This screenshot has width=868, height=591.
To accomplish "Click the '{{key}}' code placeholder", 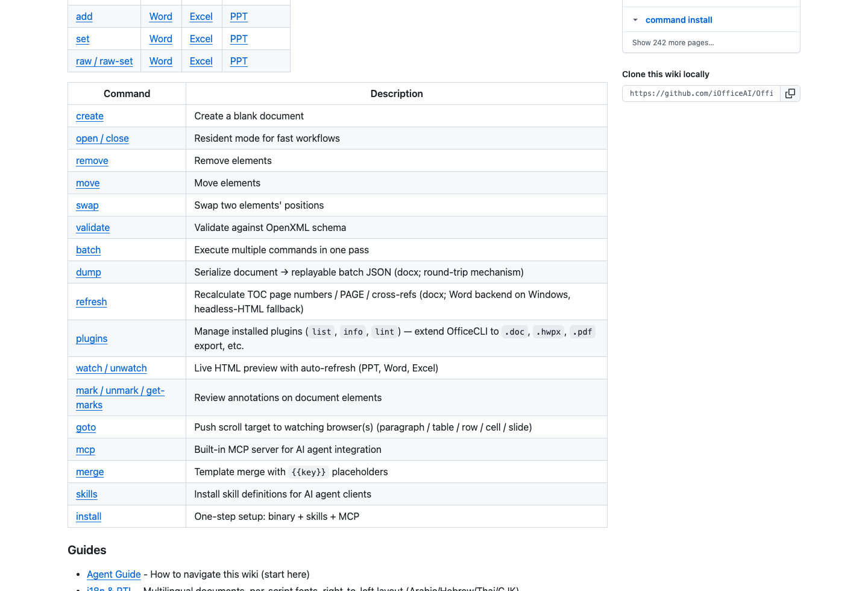I will (x=309, y=472).
